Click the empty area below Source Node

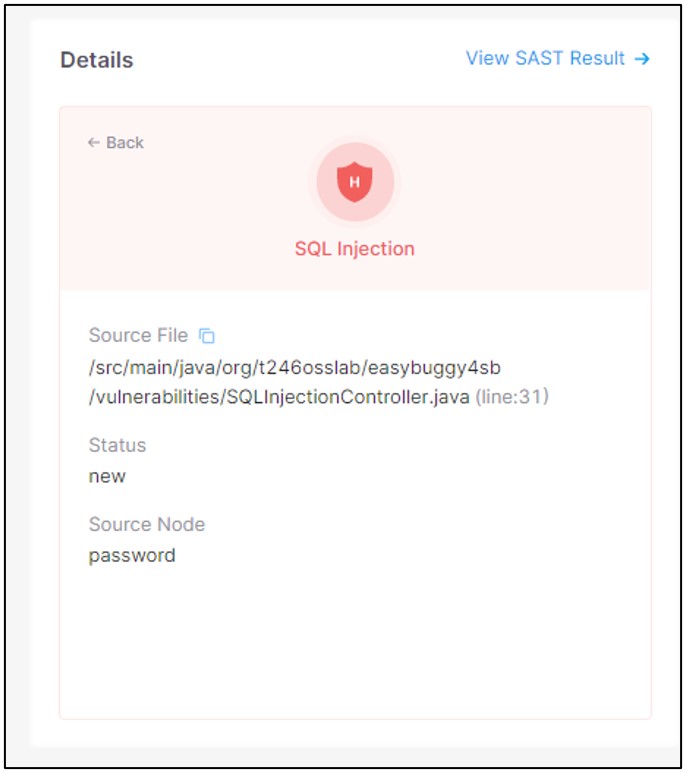tap(354, 640)
